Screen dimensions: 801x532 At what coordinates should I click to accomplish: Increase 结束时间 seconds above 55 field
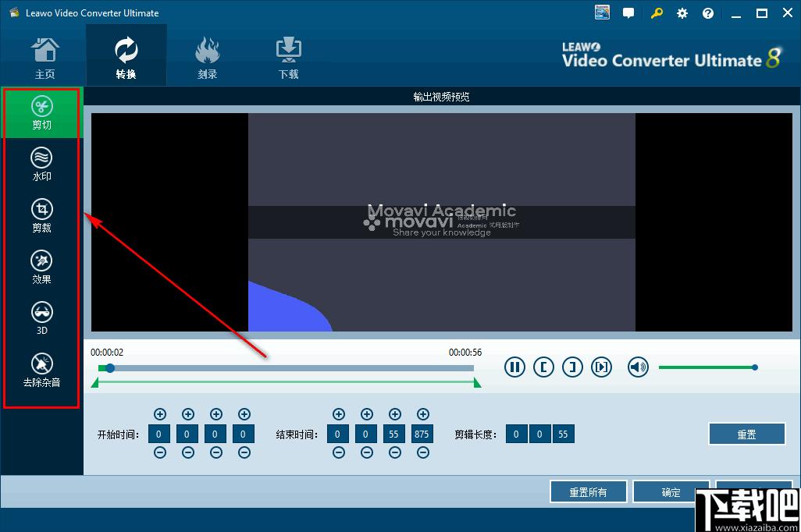(x=395, y=414)
